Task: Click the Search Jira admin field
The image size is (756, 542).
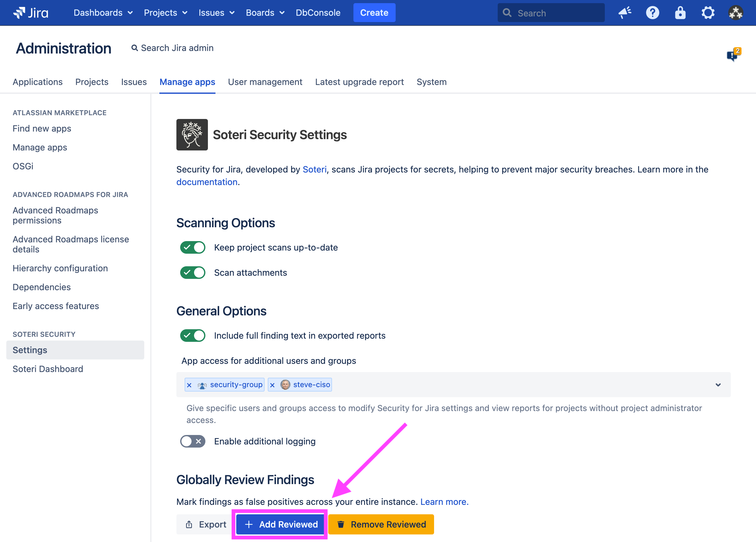Action: pyautogui.click(x=172, y=48)
